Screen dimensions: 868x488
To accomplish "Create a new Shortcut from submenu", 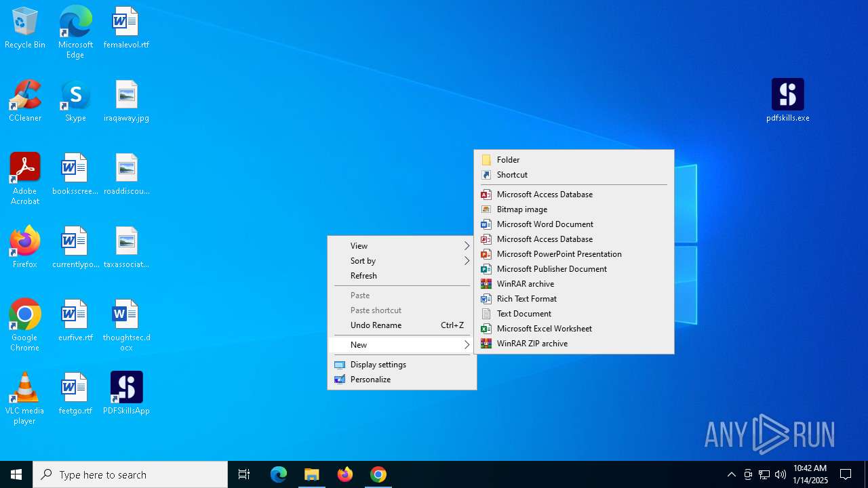I will click(574, 175).
